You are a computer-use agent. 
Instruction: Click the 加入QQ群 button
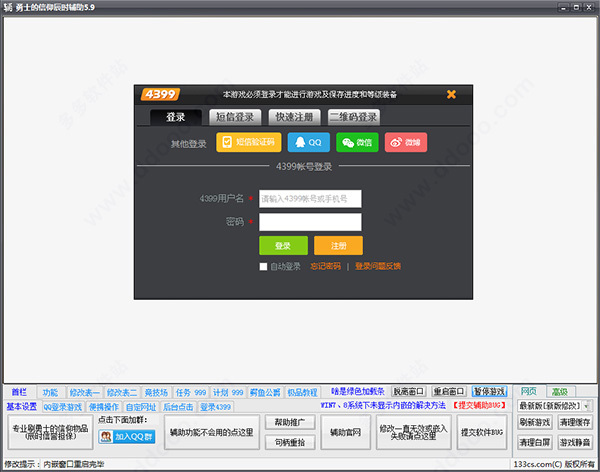tap(127, 436)
